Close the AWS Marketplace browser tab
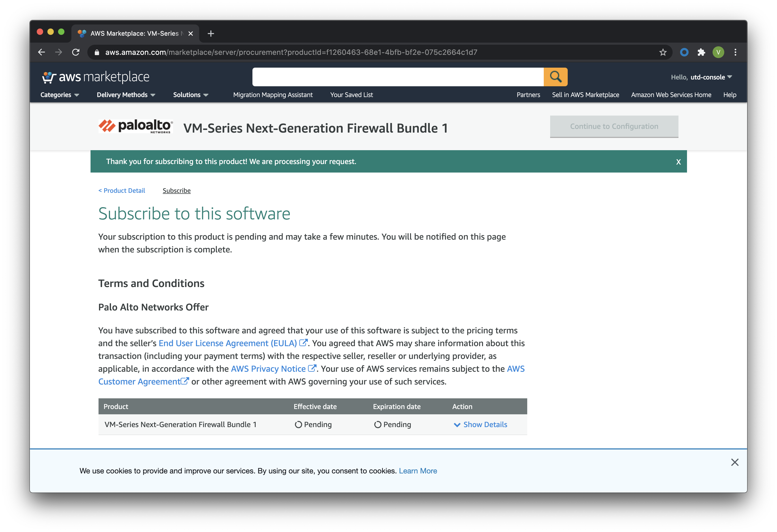Image resolution: width=777 pixels, height=532 pixels. [191, 34]
